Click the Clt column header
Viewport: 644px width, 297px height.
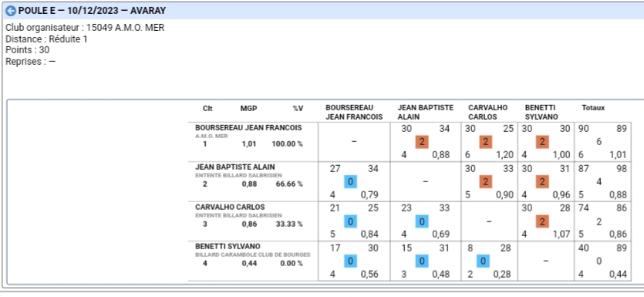click(x=207, y=109)
